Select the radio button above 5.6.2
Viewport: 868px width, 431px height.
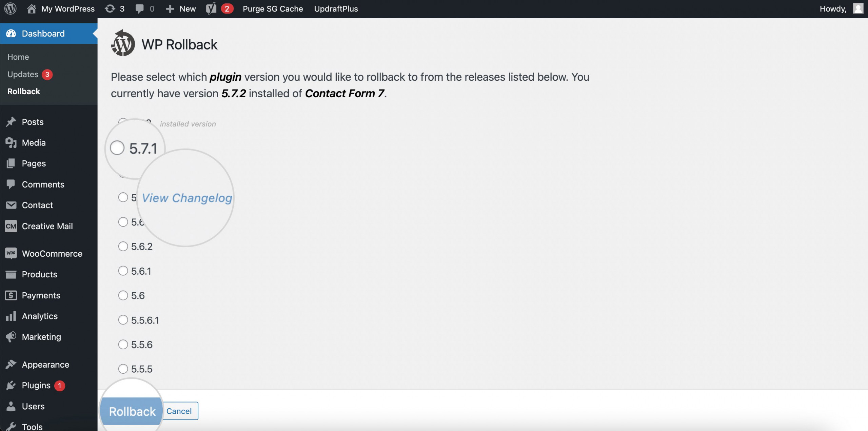(x=123, y=222)
